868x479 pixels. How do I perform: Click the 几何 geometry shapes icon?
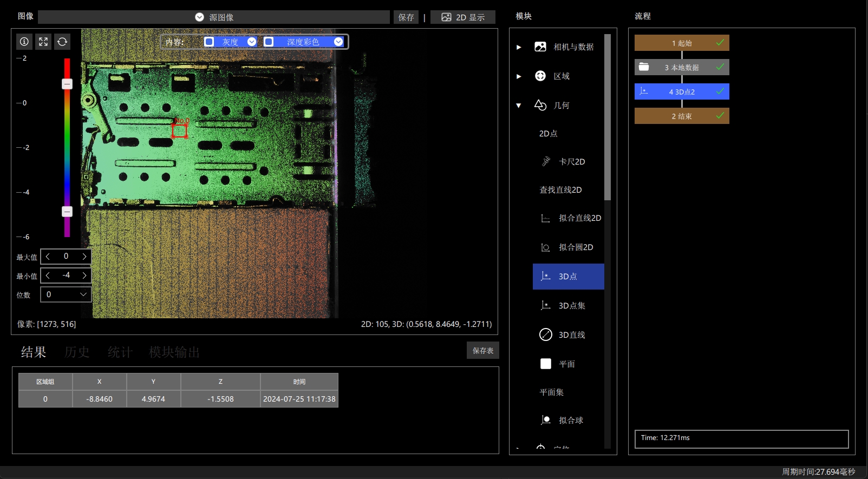(540, 105)
